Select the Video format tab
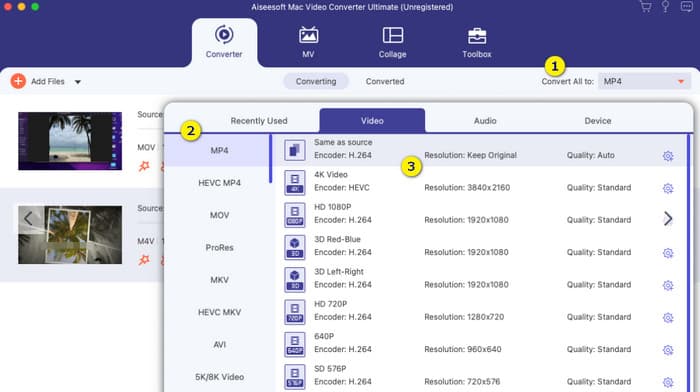Viewport: 700px width, 392px height. pos(372,121)
